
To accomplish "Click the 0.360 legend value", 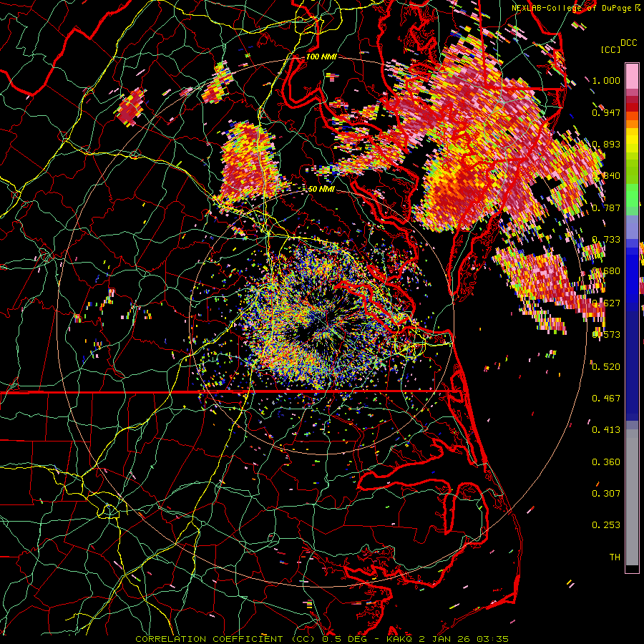I will 606,462.
